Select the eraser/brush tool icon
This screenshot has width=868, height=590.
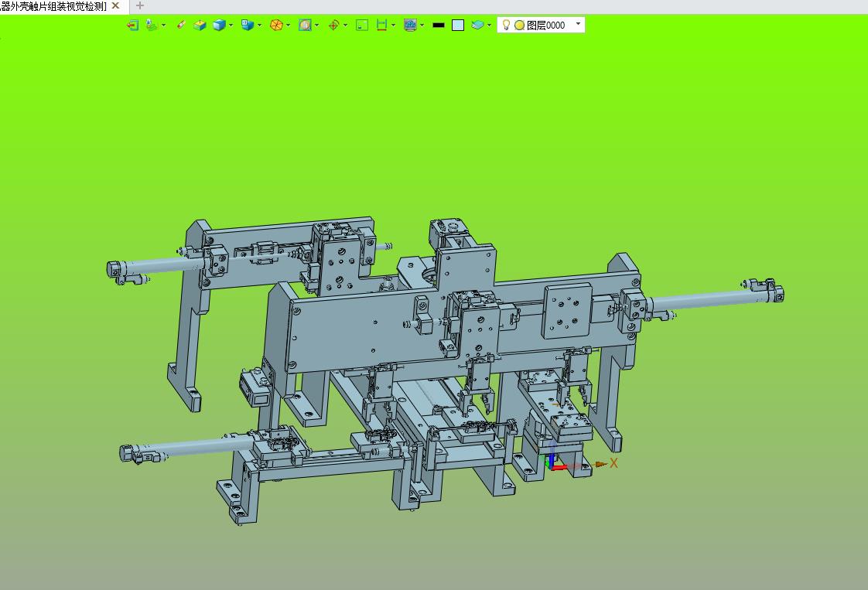[180, 25]
